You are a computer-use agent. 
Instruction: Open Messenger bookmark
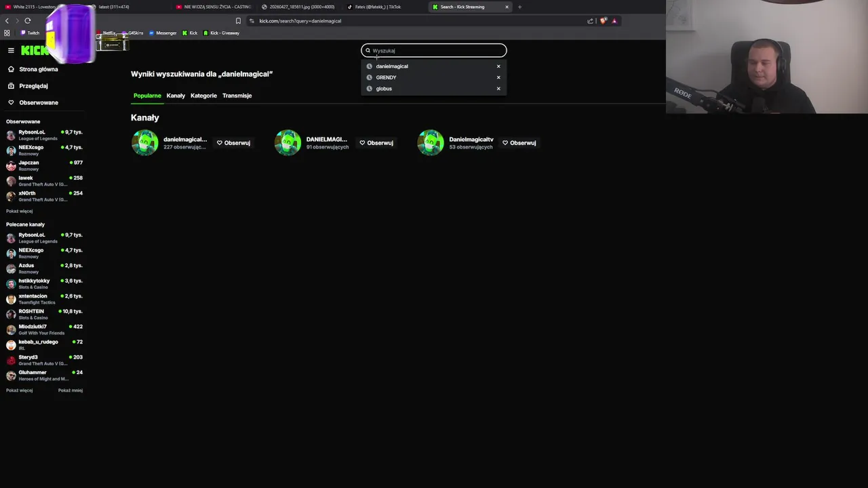pyautogui.click(x=163, y=33)
